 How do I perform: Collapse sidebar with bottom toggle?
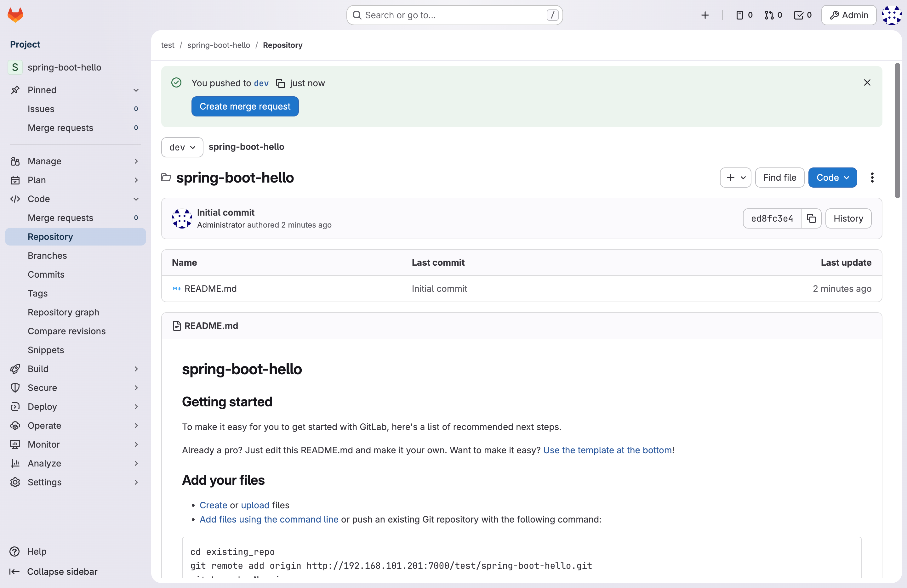point(53,571)
